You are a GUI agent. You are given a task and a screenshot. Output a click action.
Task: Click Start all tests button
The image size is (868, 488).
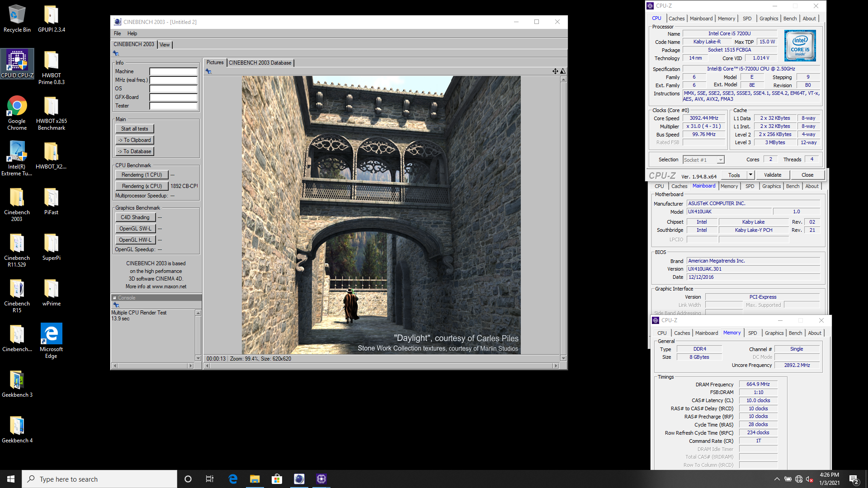click(134, 129)
